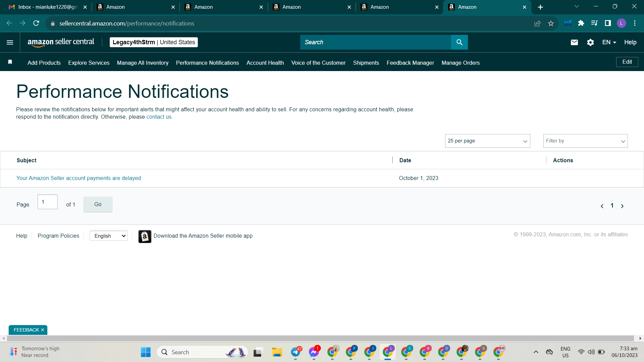Open the Chrome tab search chevron
This screenshot has height=362, width=644.
point(577,7)
